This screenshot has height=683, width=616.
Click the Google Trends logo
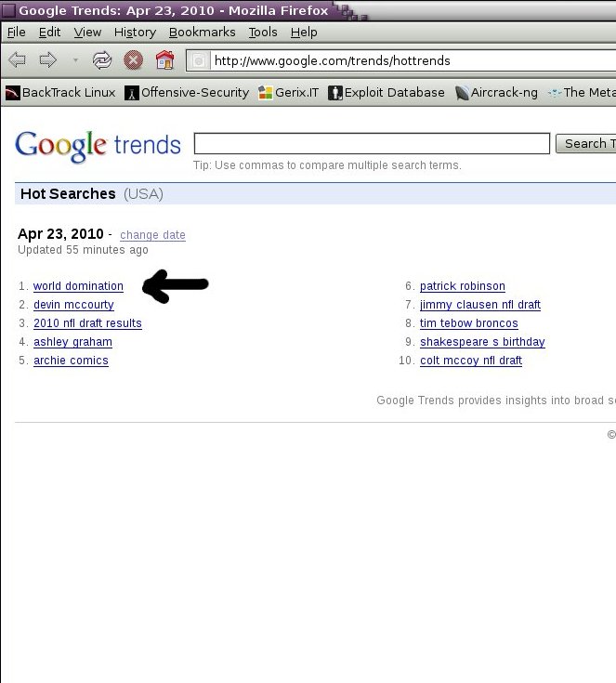(x=98, y=146)
